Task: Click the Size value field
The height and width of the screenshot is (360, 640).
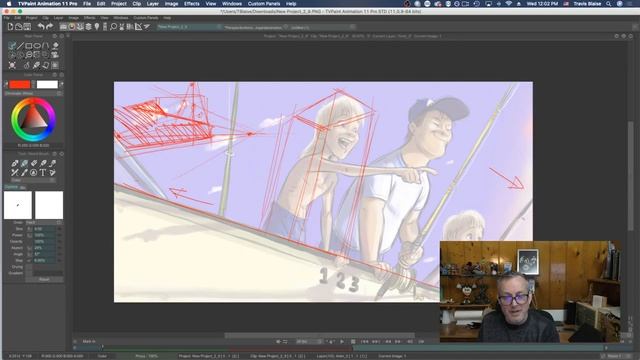Action: pos(44,229)
